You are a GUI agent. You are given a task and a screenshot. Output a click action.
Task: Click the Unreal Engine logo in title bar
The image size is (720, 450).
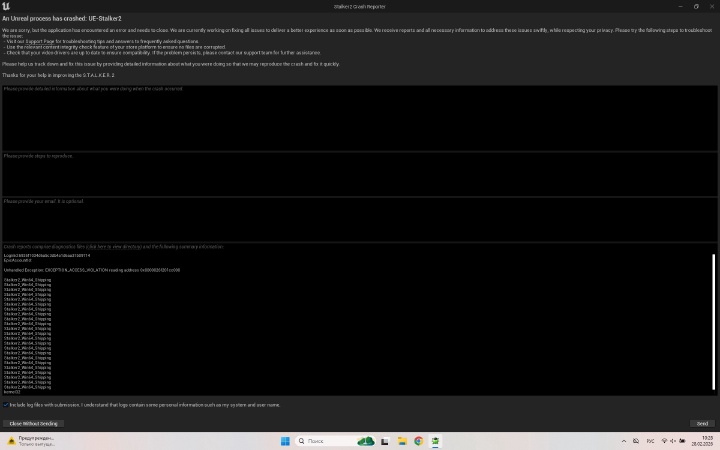click(6, 6)
